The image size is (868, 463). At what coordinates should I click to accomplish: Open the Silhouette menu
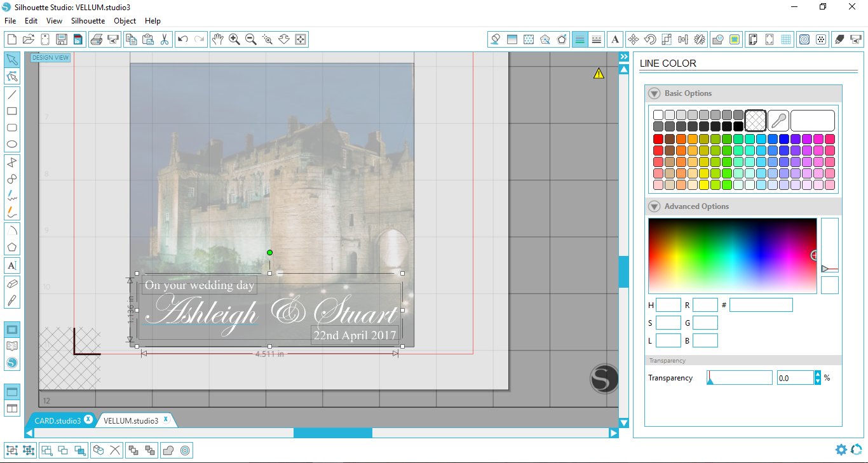click(88, 21)
